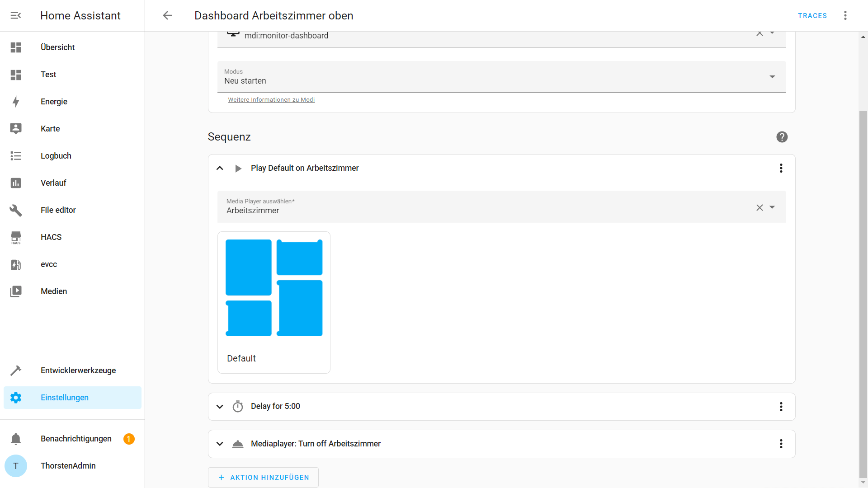
Task: Open the top-right overflow menu
Action: 845,15
